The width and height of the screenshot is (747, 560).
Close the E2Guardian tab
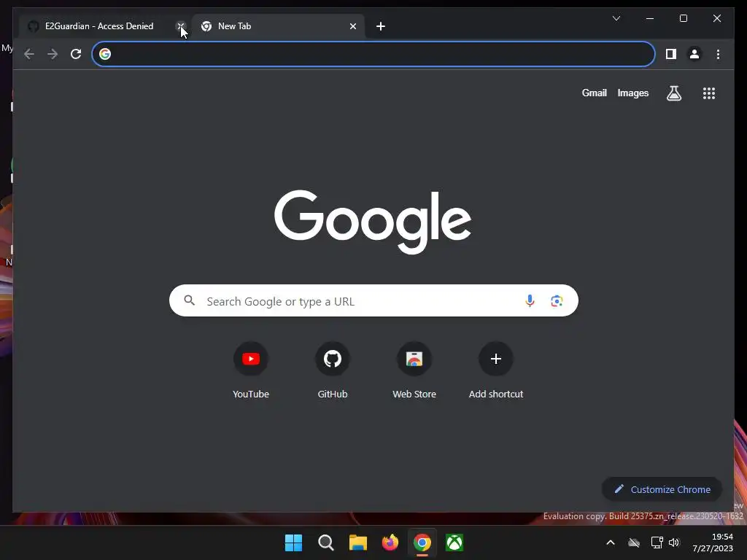[181, 26]
